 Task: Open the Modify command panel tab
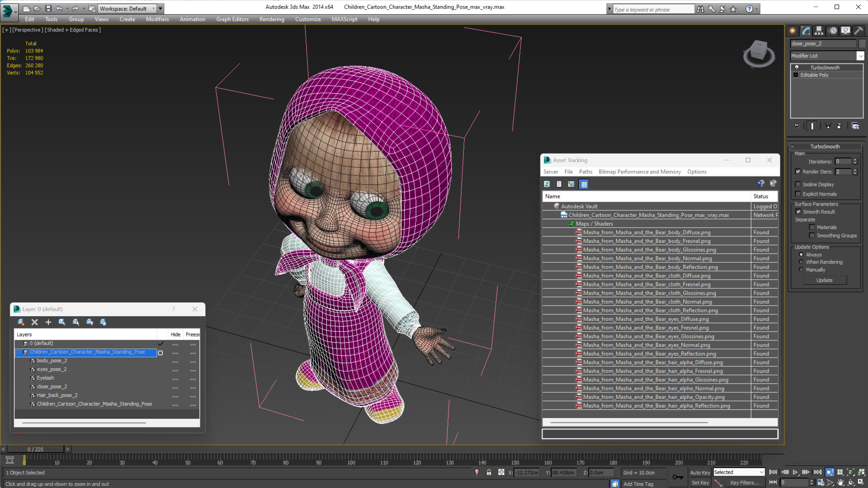806,31
